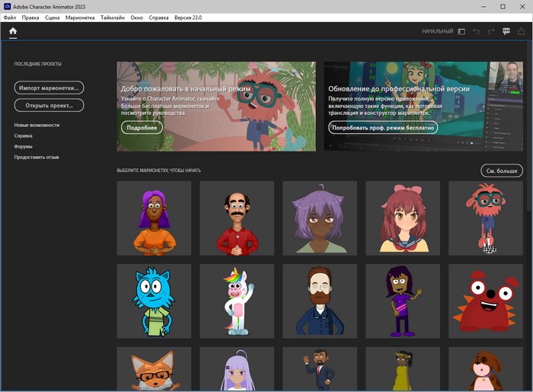This screenshot has width=533, height=392.
Task: Click the Home icon
Action: (13, 31)
